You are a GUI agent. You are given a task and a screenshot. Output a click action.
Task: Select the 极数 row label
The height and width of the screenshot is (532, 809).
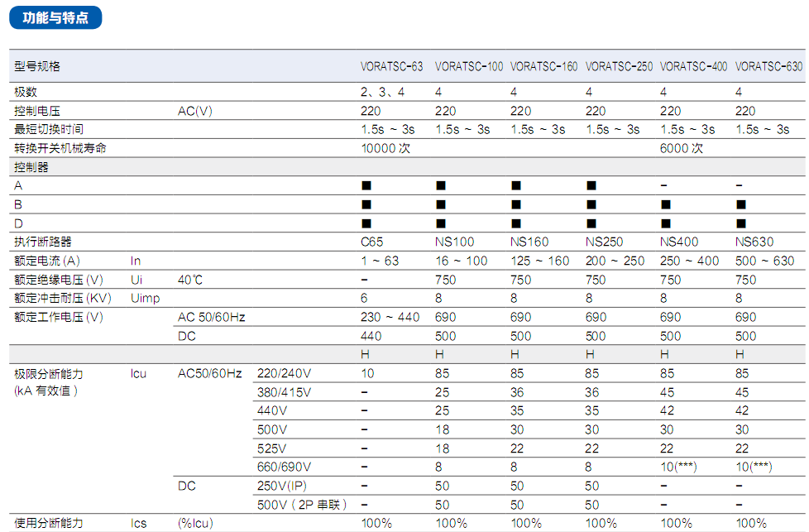[x=26, y=92]
